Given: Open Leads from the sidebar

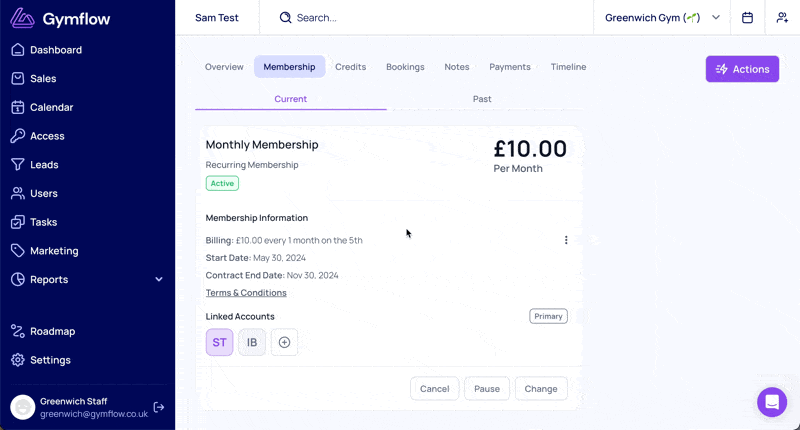Looking at the screenshot, I should (x=44, y=165).
